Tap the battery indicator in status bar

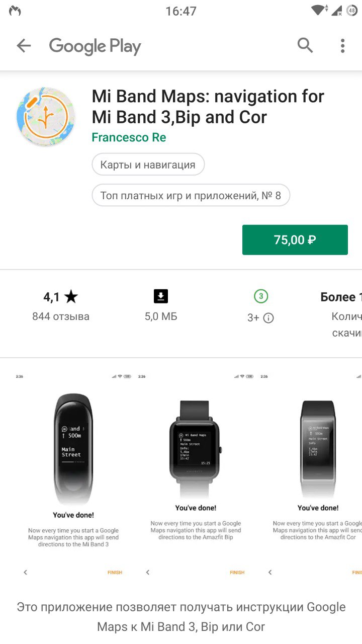tap(351, 10)
